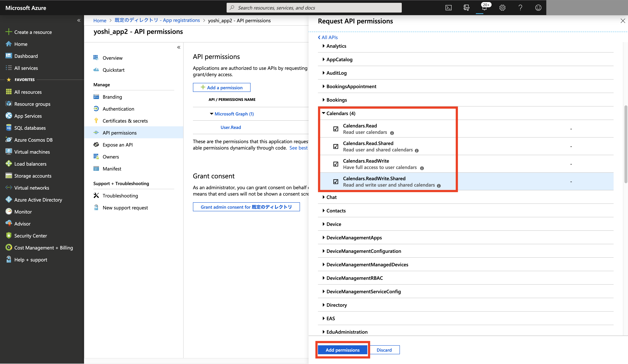Click the App registrations breadcrumb link
This screenshot has width=628, height=364.
click(x=157, y=20)
